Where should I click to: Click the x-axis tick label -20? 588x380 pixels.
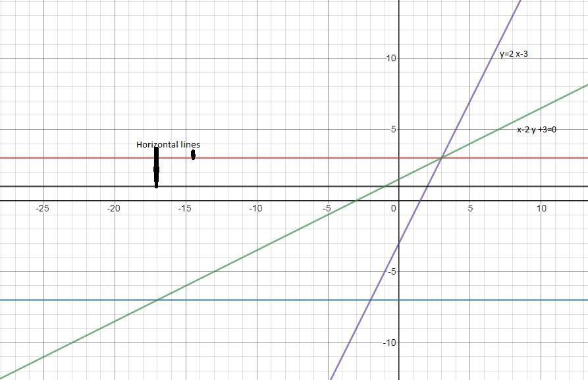click(x=113, y=209)
